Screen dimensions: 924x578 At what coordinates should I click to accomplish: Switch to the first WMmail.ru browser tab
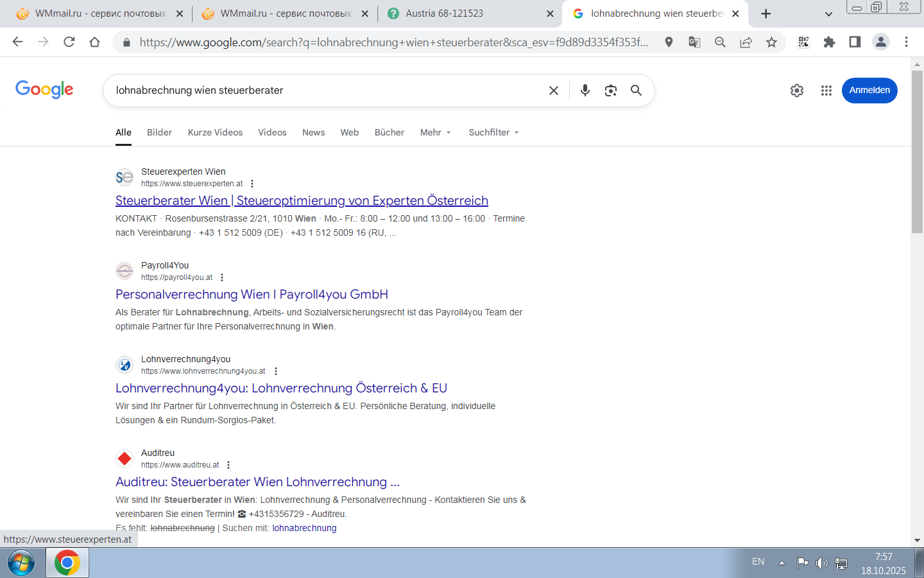coord(99,13)
